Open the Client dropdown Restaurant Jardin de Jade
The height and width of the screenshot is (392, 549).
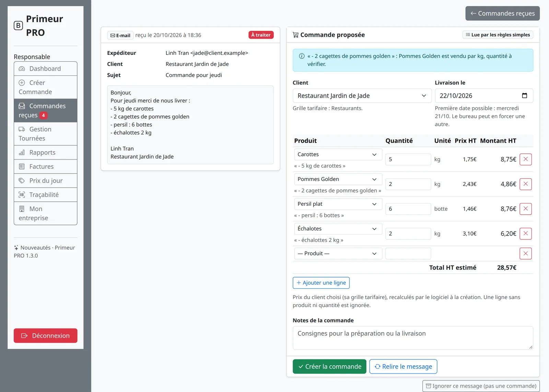(x=362, y=96)
